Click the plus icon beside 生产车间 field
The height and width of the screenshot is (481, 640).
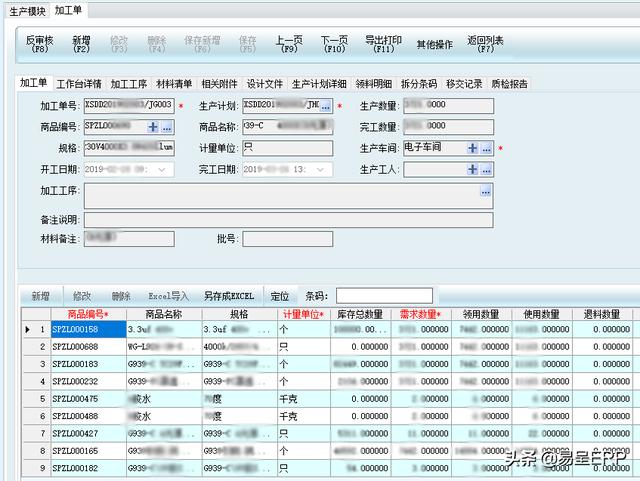point(472,148)
